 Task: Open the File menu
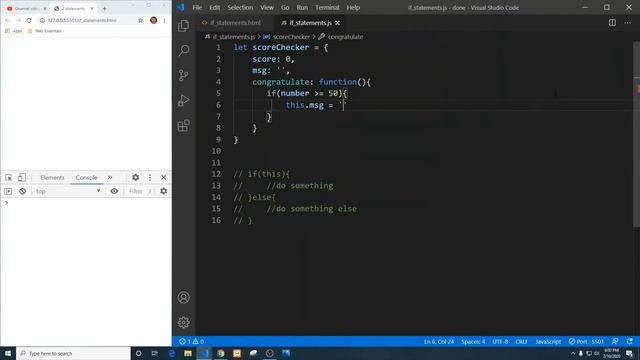pyautogui.click(x=197, y=7)
